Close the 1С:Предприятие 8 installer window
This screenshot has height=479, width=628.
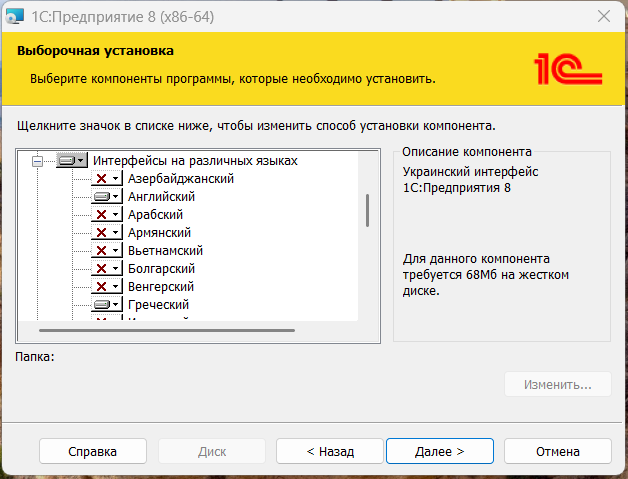click(604, 16)
